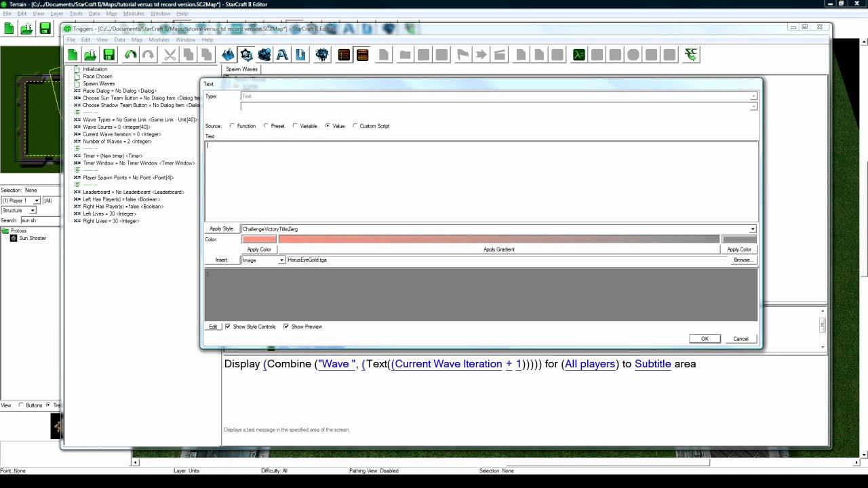This screenshot has height=488, width=868.
Task: Click the dark red list-panel toolbar icon
Action: [344, 55]
